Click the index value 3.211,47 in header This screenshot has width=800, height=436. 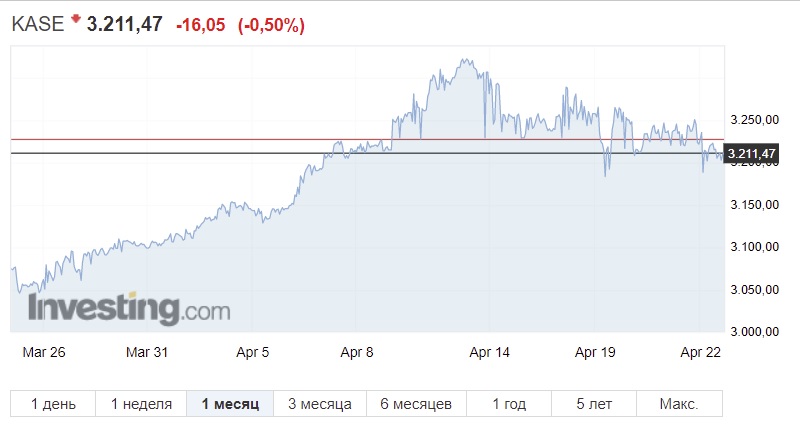click(x=125, y=26)
